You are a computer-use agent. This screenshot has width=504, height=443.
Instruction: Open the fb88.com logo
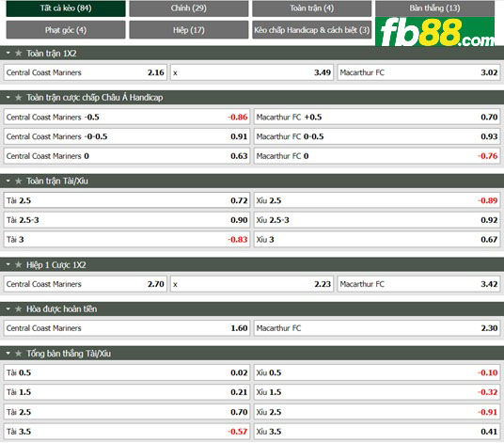point(435,31)
